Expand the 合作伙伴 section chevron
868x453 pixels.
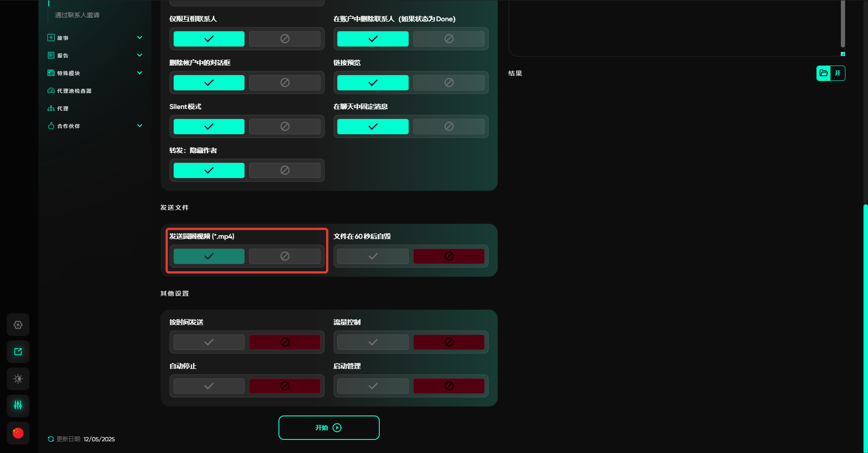[x=140, y=126]
